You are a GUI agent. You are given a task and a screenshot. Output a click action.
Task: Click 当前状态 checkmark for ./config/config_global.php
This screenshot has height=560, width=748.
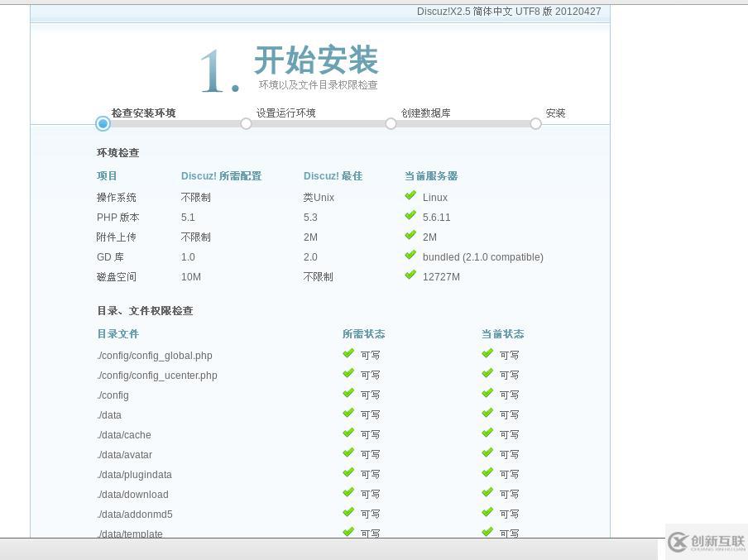(487, 353)
